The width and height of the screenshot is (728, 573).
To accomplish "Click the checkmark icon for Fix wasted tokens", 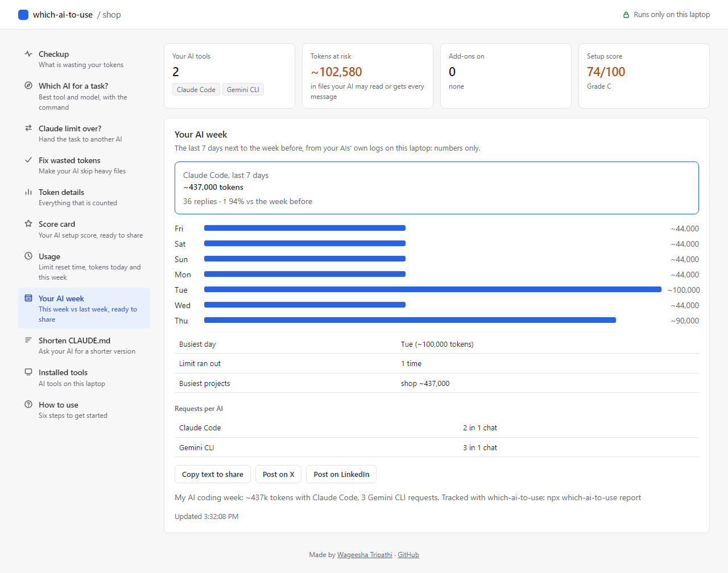I will (x=28, y=160).
